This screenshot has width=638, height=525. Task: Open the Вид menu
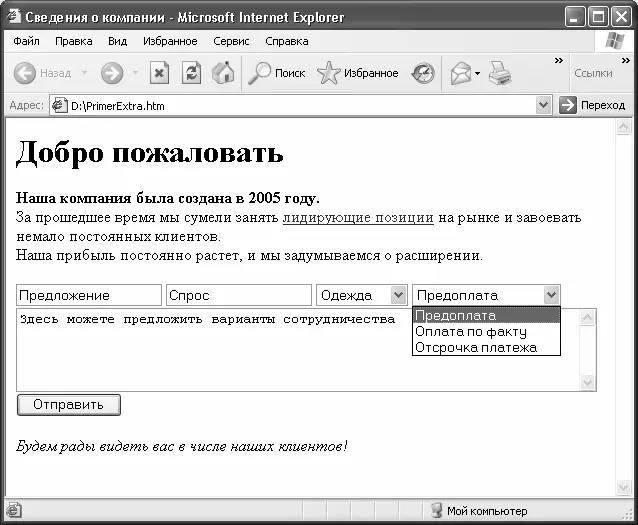point(118,42)
